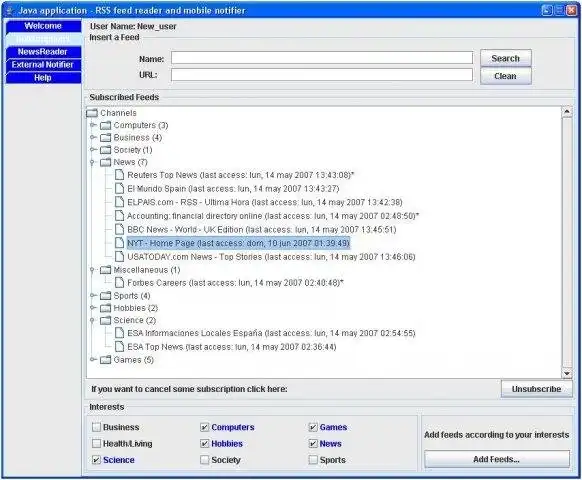Click the Forbes Careers document icon
Viewport: 582px width, 480px height.
pyautogui.click(x=119, y=283)
